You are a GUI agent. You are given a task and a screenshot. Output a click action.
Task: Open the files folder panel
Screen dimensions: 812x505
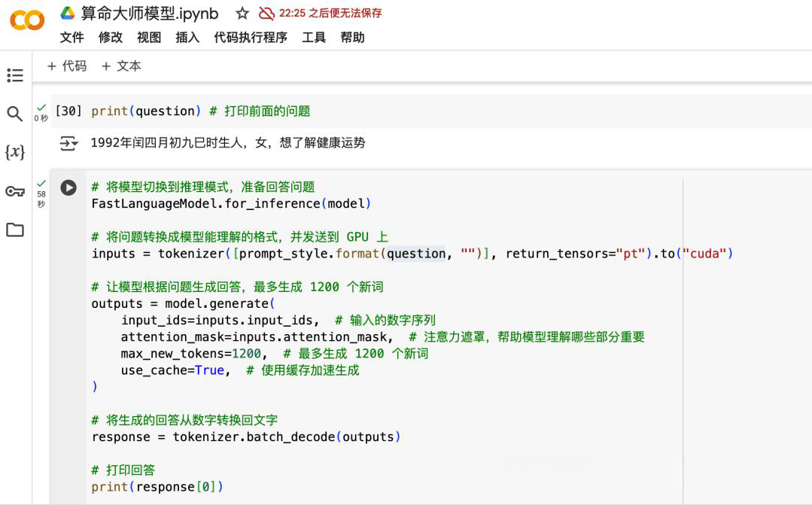pyautogui.click(x=15, y=230)
